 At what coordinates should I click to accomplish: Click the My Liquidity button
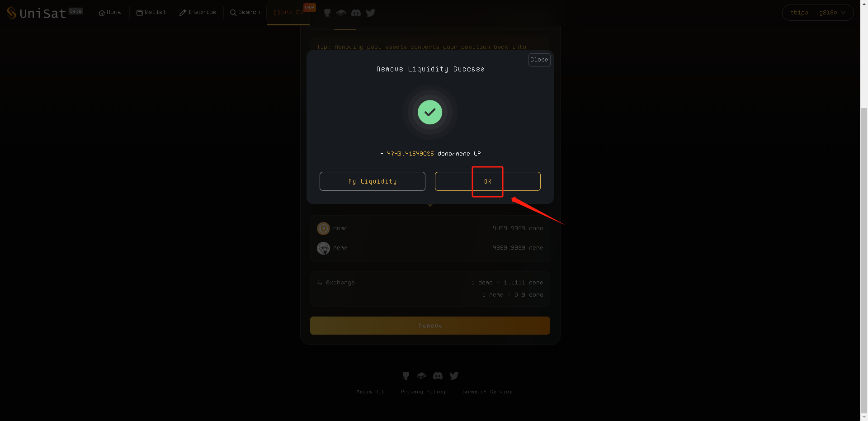click(373, 181)
